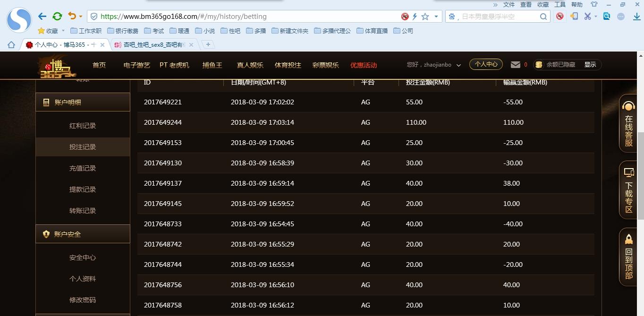
Task: Open 充值记录 in the sidebar
Action: [x=83, y=168]
